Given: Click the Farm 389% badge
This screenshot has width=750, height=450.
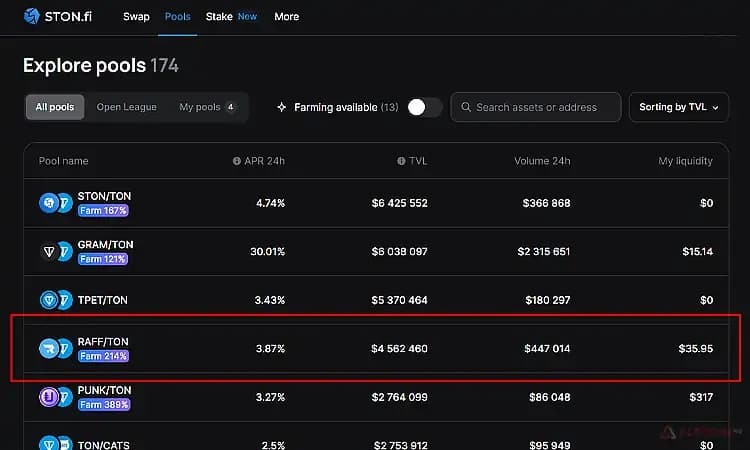Looking at the screenshot, I should pyautogui.click(x=104, y=405).
